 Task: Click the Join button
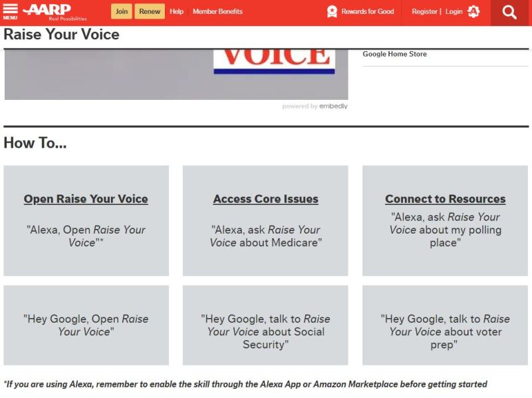pos(122,11)
